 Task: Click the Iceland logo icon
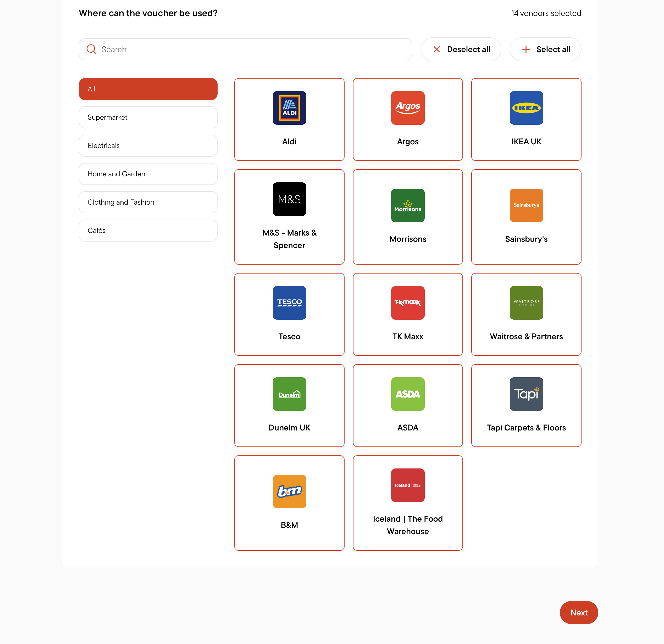coord(408,485)
